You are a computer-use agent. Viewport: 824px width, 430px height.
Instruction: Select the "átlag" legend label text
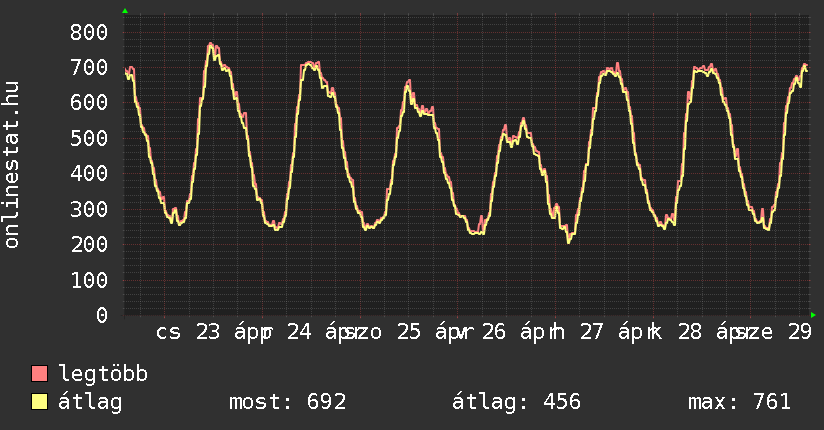[90, 402]
